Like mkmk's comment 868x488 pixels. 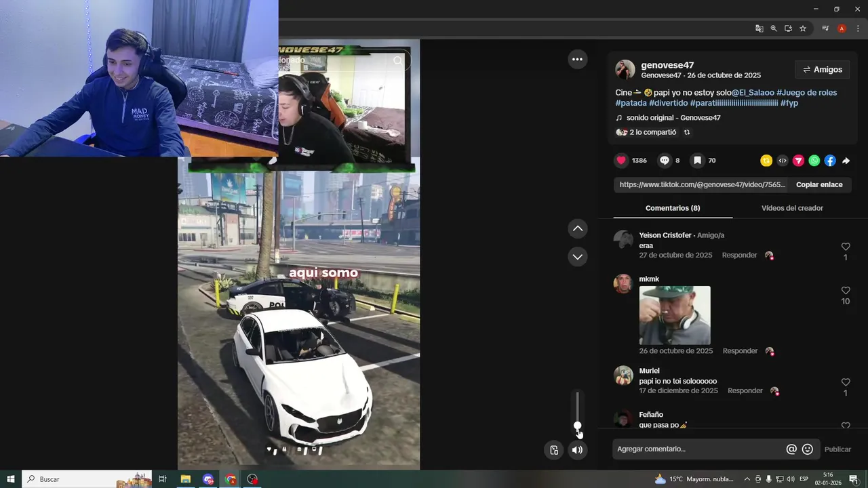pos(846,291)
